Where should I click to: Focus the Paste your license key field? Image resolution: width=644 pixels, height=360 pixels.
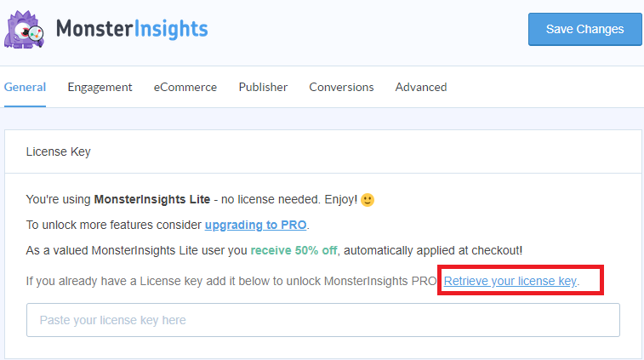click(323, 320)
